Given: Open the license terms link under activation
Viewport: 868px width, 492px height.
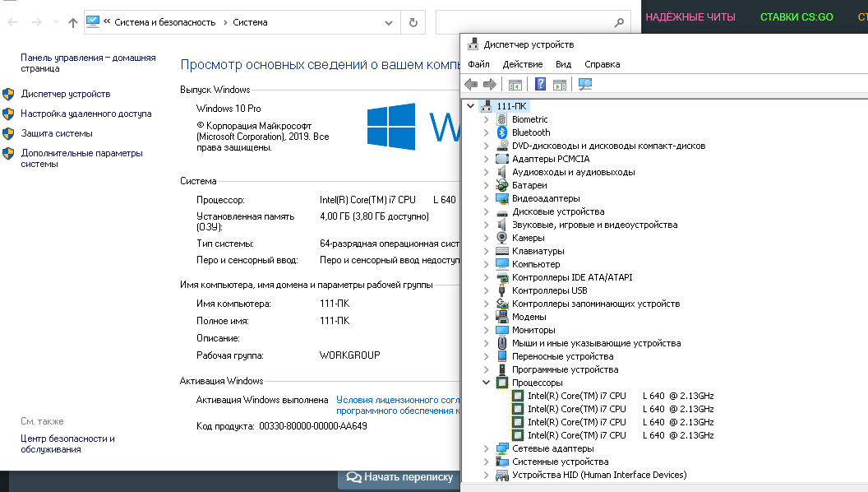Looking at the screenshot, I should coord(398,405).
